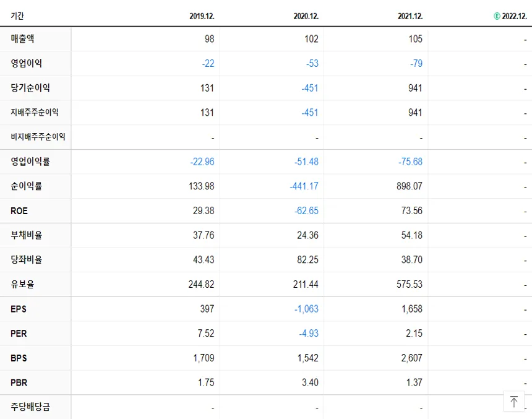Click the 비지배주주순이익 row label
This screenshot has width=532, height=419.
click(38, 137)
